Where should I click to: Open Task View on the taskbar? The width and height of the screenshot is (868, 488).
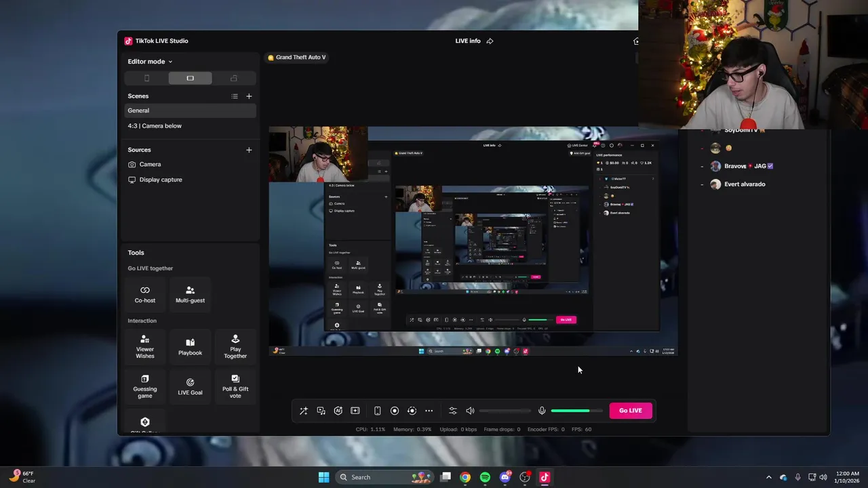click(x=446, y=477)
